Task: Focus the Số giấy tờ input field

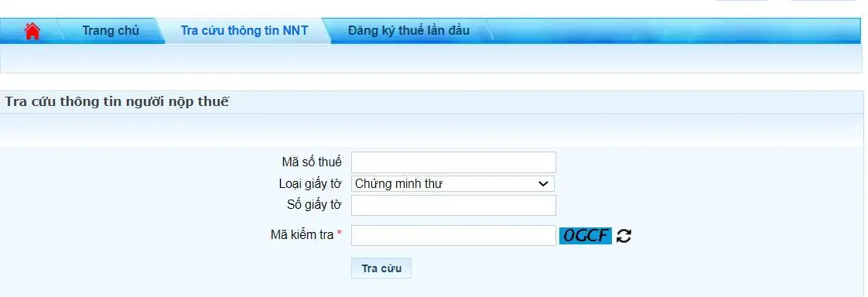Action: [453, 205]
